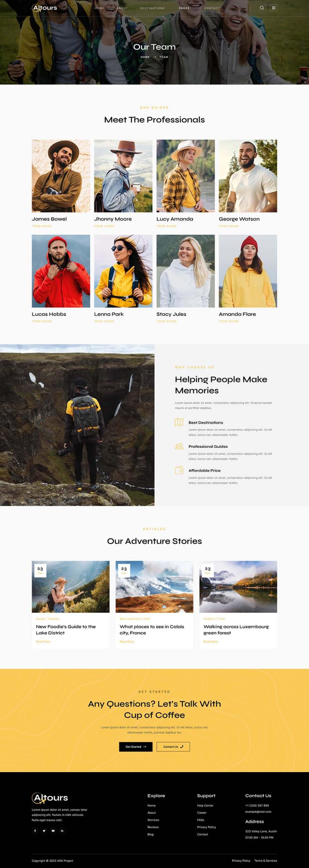Open Read More under Calais article
Viewport: 309px width, 868px height.
[x=127, y=642]
